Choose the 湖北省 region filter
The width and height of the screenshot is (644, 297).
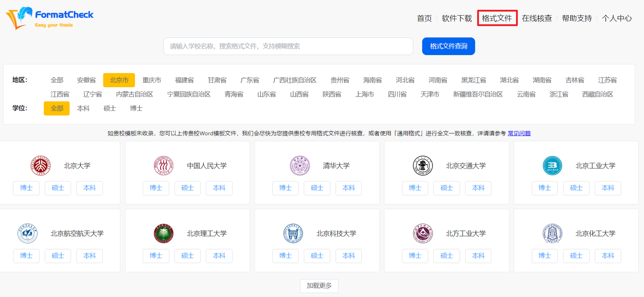click(x=509, y=80)
